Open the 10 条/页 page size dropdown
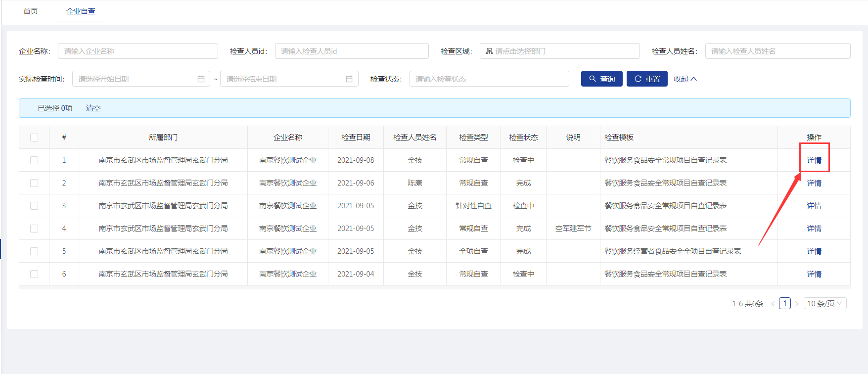 [x=824, y=303]
